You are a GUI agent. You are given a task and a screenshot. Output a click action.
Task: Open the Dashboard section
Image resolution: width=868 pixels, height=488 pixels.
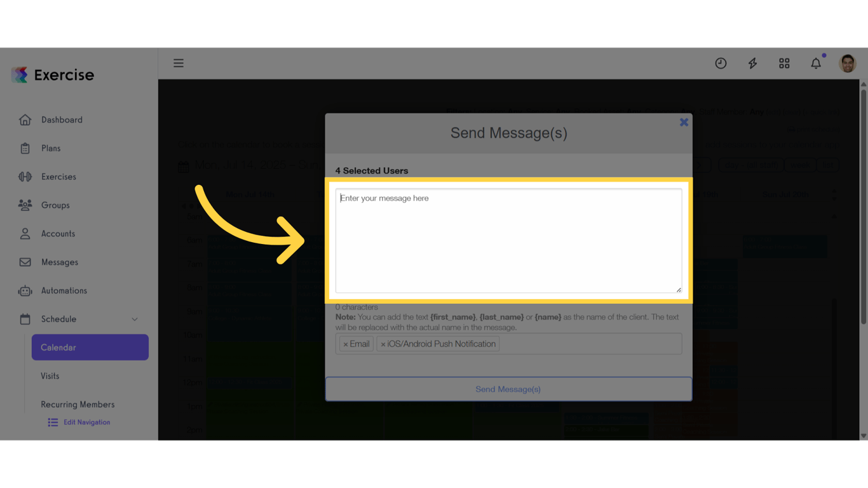pos(62,119)
